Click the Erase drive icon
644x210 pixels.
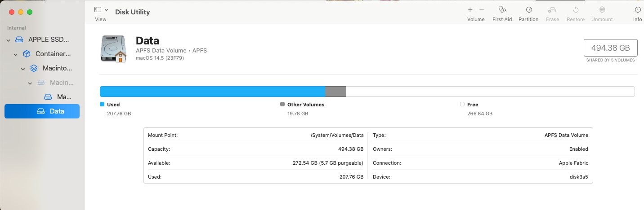click(x=552, y=9)
